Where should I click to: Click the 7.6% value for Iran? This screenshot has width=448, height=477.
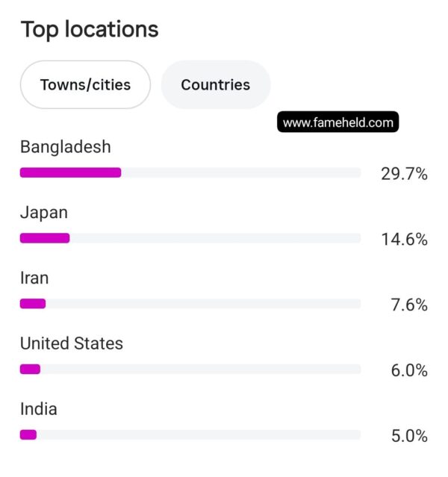(409, 305)
